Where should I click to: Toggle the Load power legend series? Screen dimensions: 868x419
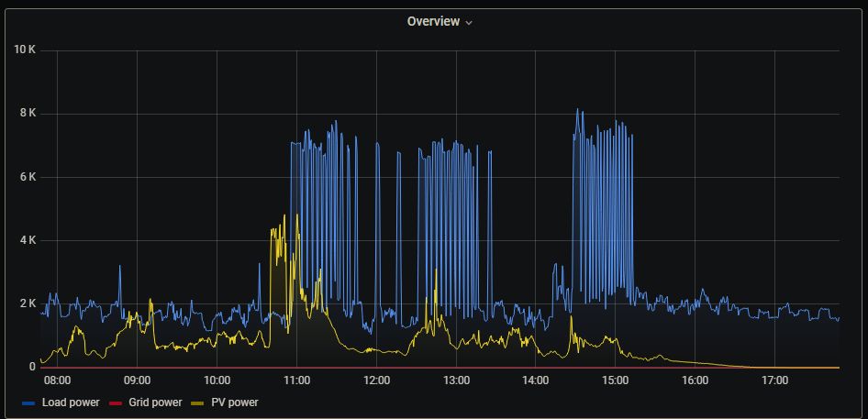[x=71, y=402]
